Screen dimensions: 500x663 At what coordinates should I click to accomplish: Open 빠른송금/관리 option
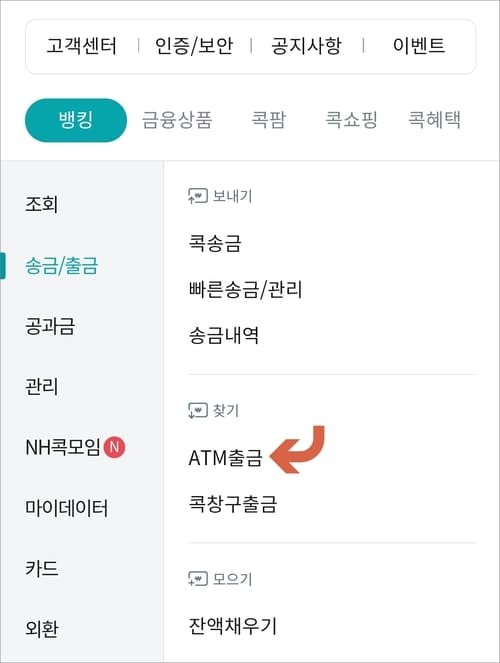(x=246, y=290)
